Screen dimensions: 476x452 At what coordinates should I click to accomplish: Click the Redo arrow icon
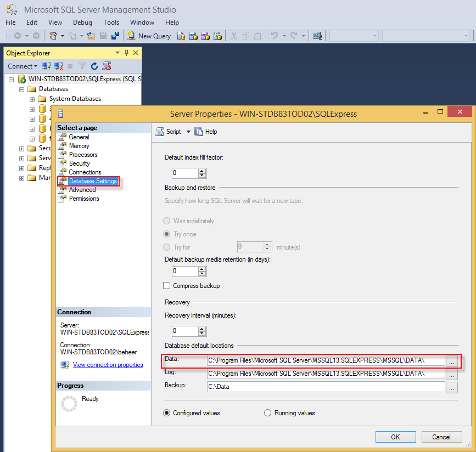[x=294, y=36]
